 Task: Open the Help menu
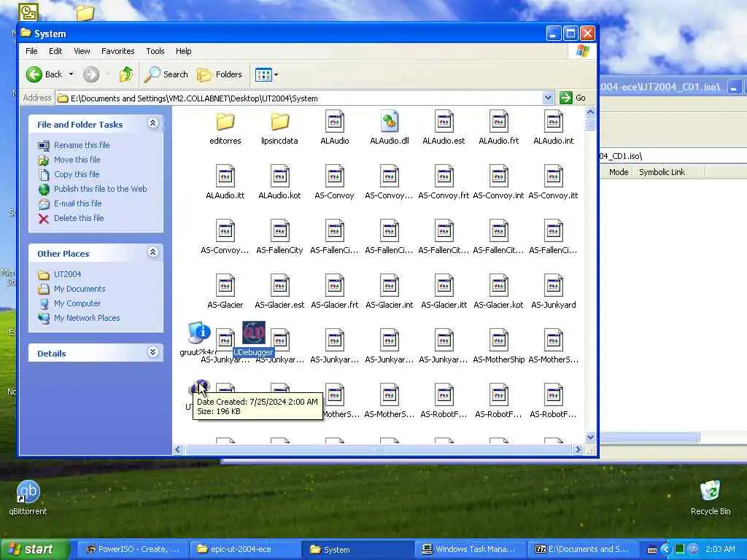[183, 51]
